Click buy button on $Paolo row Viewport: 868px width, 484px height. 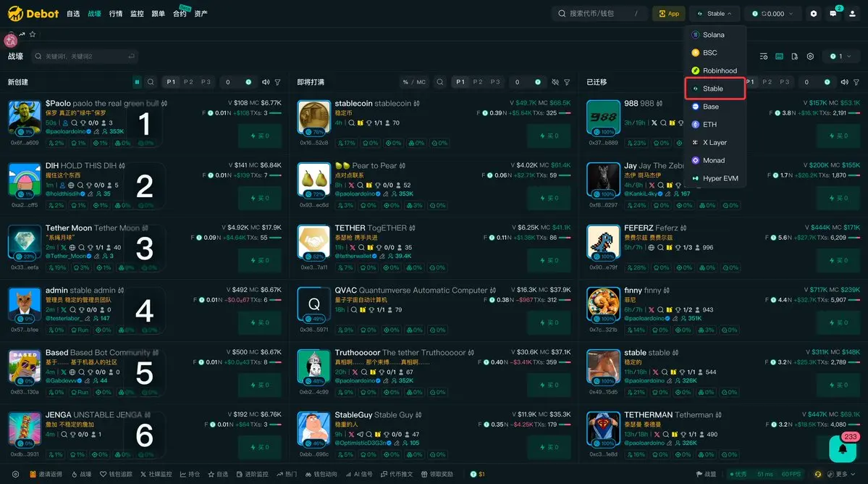pos(260,135)
